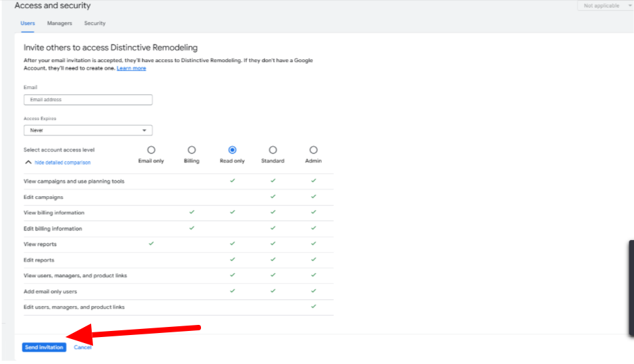Click Admin checkmark in View reports row
634x364 pixels.
coord(314,243)
